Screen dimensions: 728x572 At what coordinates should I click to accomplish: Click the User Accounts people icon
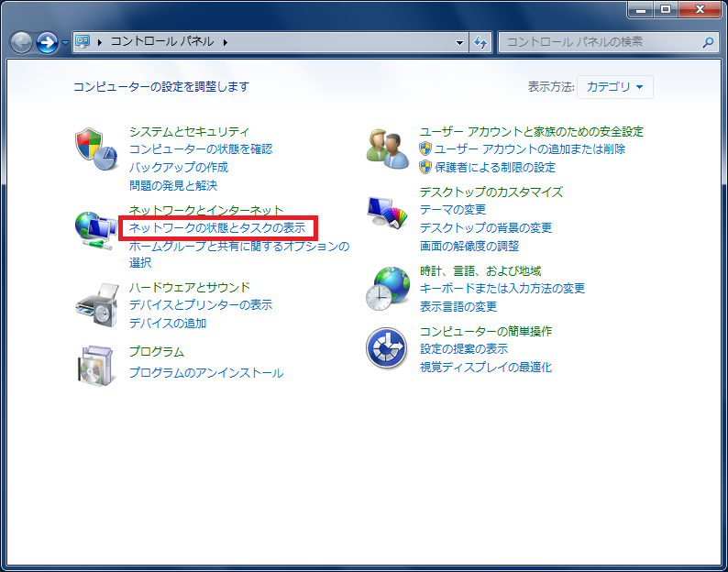pyautogui.click(x=387, y=148)
